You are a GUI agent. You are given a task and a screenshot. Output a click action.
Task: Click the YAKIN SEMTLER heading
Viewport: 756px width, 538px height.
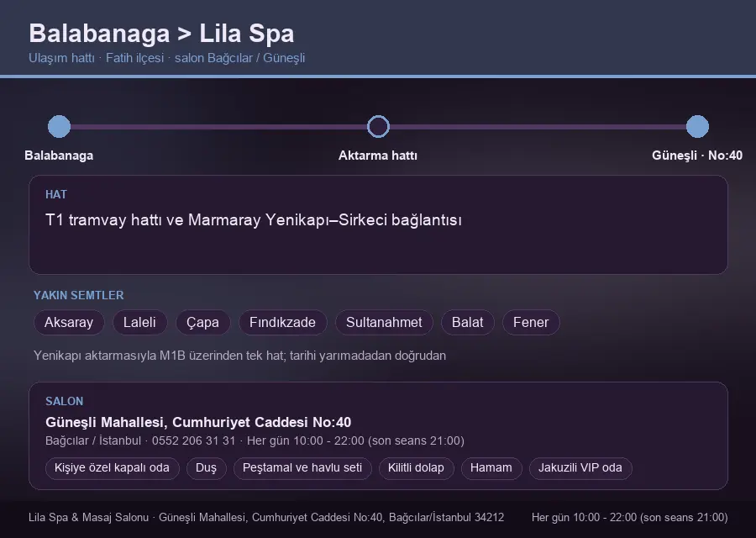coord(79,295)
